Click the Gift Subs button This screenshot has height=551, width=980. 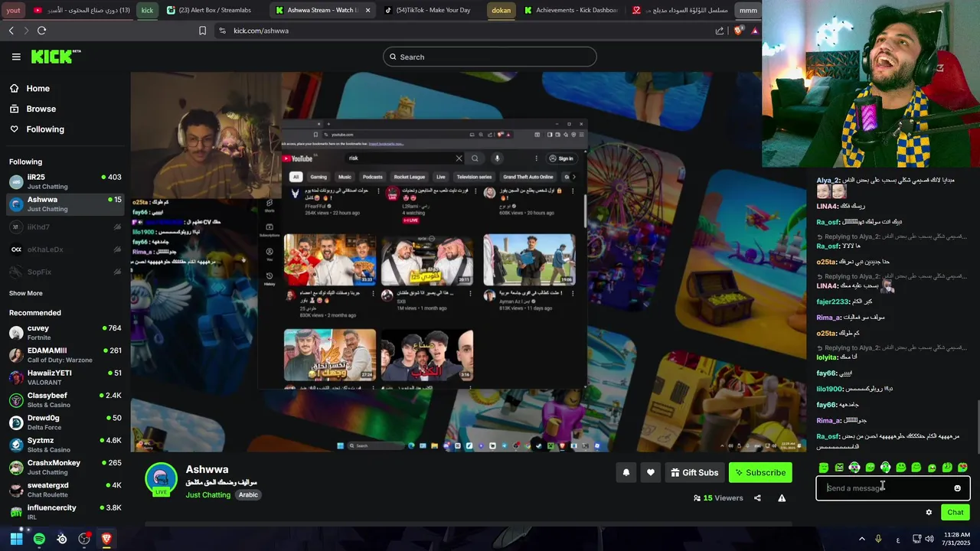pyautogui.click(x=694, y=473)
